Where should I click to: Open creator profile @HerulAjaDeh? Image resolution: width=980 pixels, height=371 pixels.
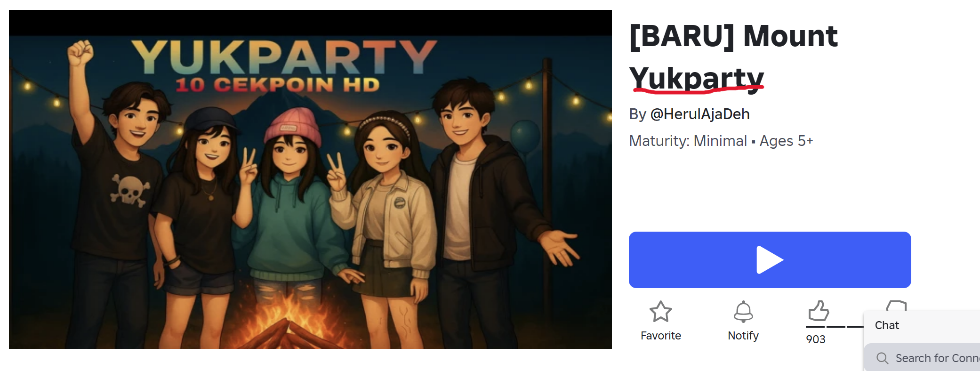click(699, 114)
